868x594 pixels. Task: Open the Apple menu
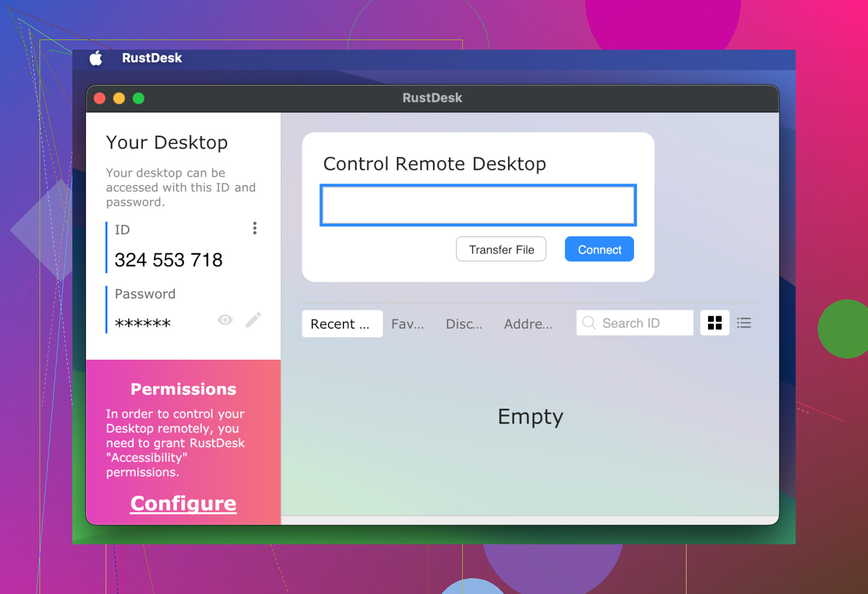point(96,58)
